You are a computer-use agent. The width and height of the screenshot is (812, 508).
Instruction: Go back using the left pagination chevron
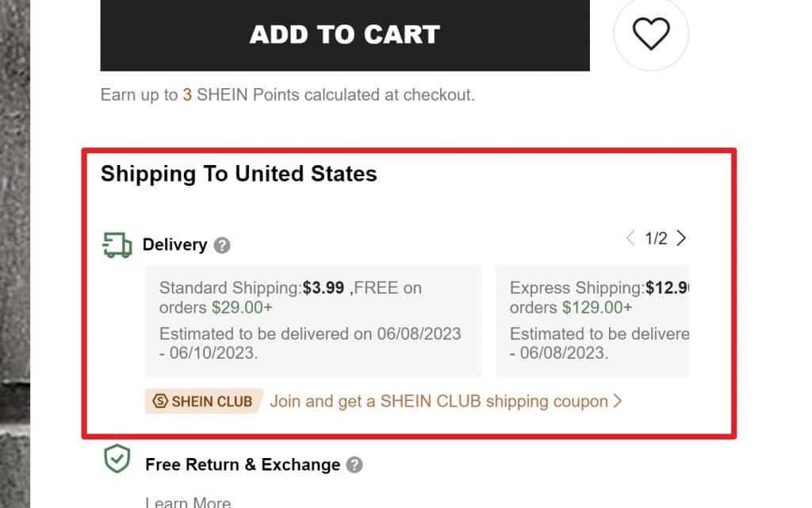630,237
